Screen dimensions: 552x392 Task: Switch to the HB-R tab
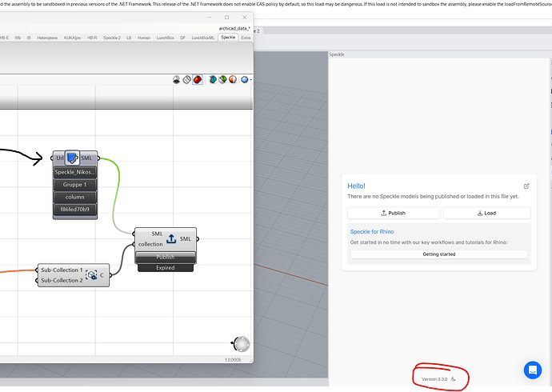tap(92, 38)
